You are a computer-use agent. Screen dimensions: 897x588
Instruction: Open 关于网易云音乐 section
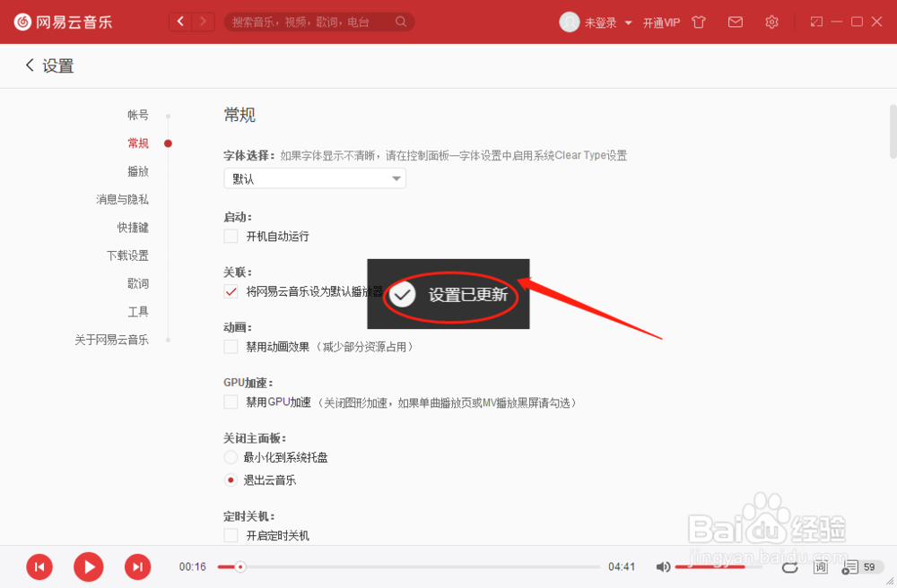111,340
